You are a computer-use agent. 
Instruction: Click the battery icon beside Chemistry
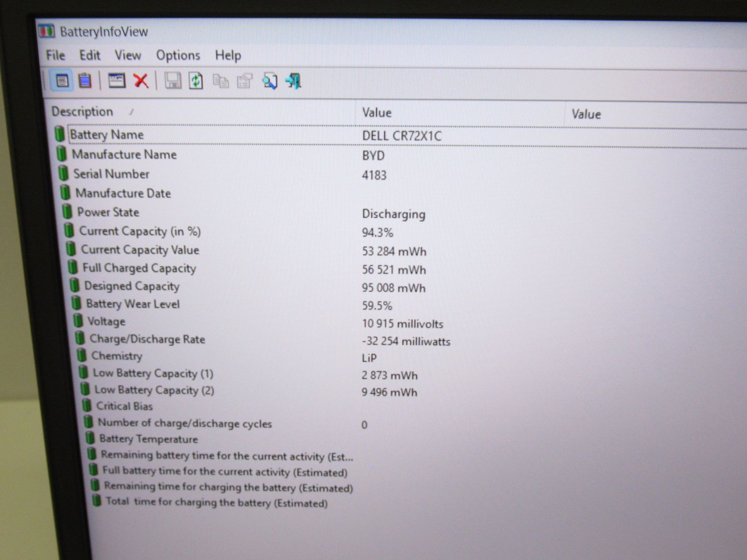(82, 355)
